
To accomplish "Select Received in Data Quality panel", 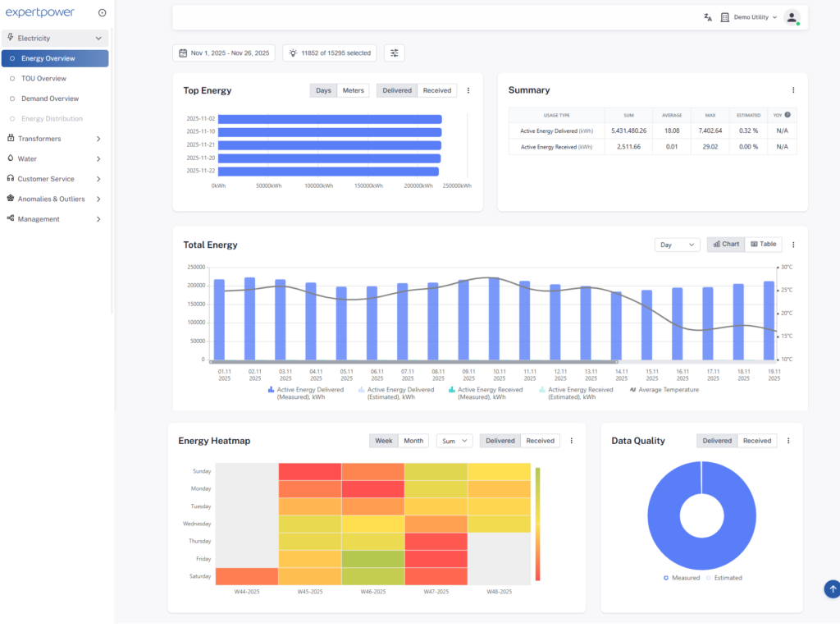I will [x=757, y=441].
